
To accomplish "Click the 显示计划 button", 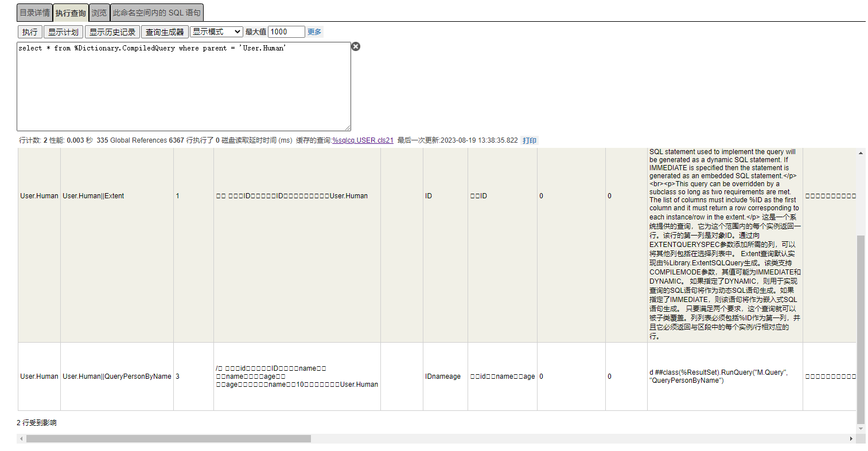I will (63, 32).
